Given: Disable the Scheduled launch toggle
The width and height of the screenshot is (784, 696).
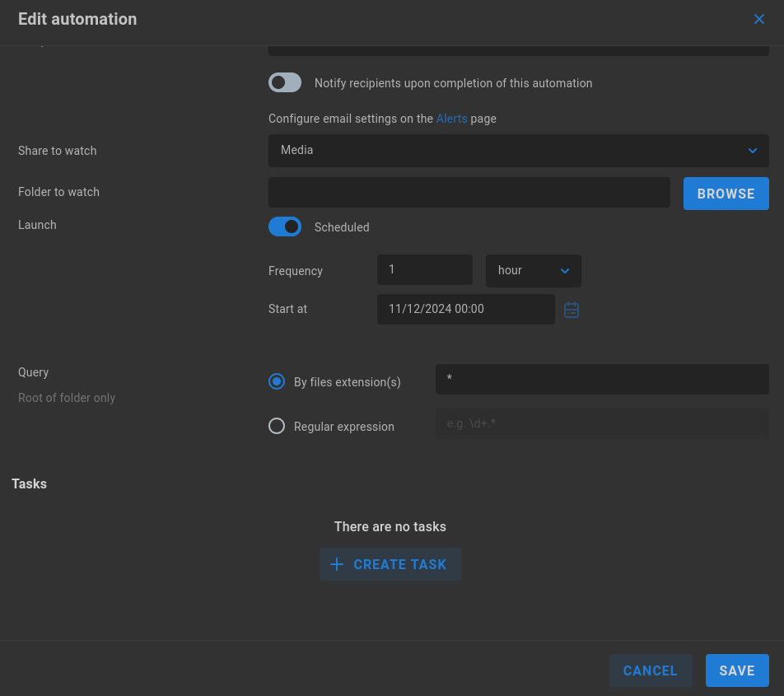Looking at the screenshot, I should click(284, 227).
